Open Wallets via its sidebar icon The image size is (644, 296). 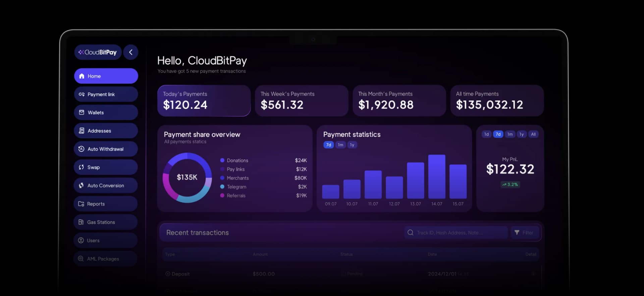tap(82, 113)
